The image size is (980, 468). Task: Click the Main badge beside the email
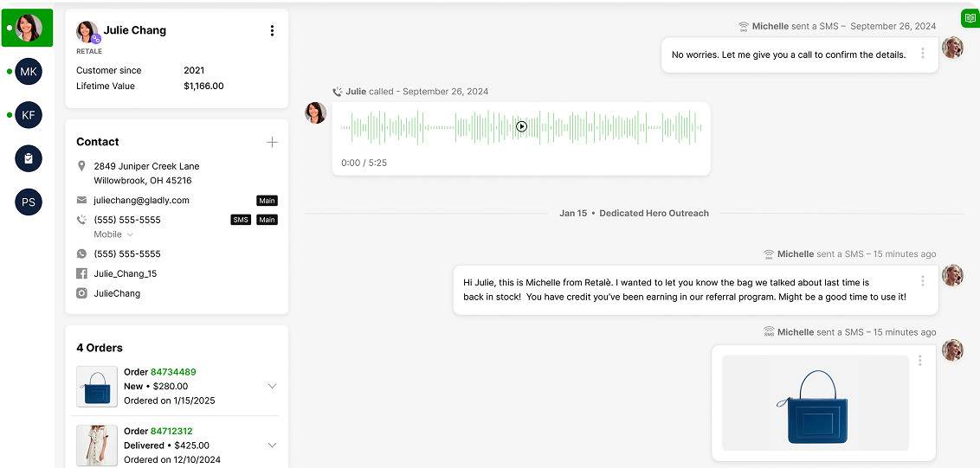pos(267,201)
